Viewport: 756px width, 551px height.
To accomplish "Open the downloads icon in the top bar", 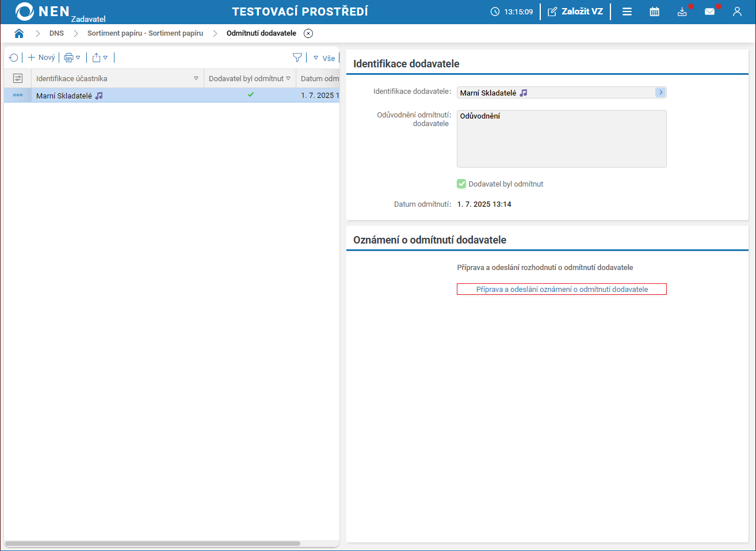I will click(682, 12).
